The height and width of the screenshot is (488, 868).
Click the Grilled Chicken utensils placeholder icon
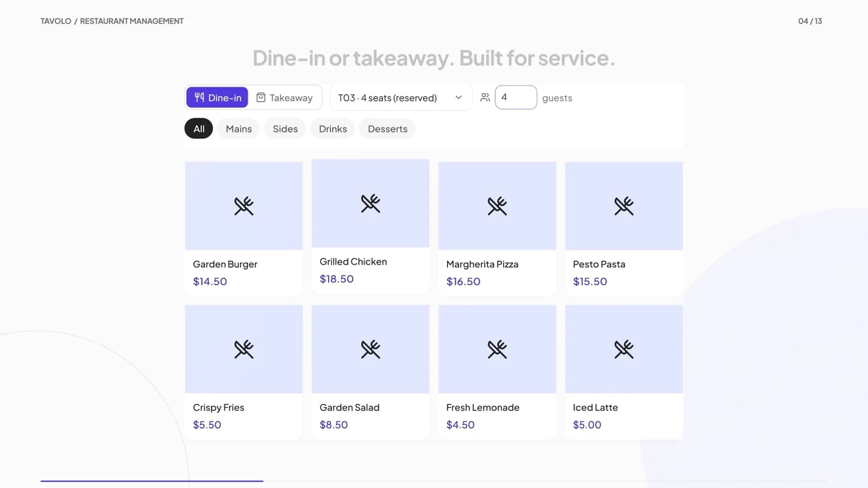pyautogui.click(x=371, y=203)
